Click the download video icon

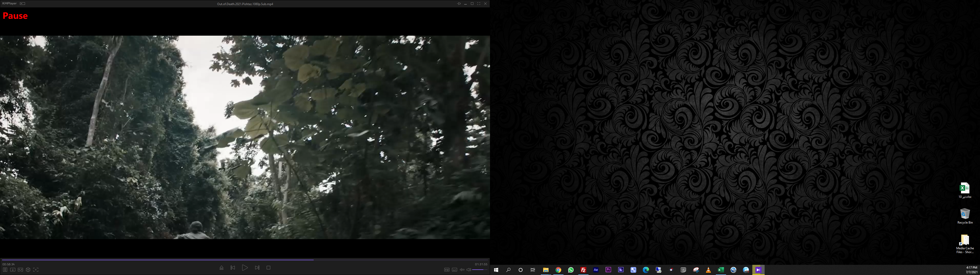[13, 270]
